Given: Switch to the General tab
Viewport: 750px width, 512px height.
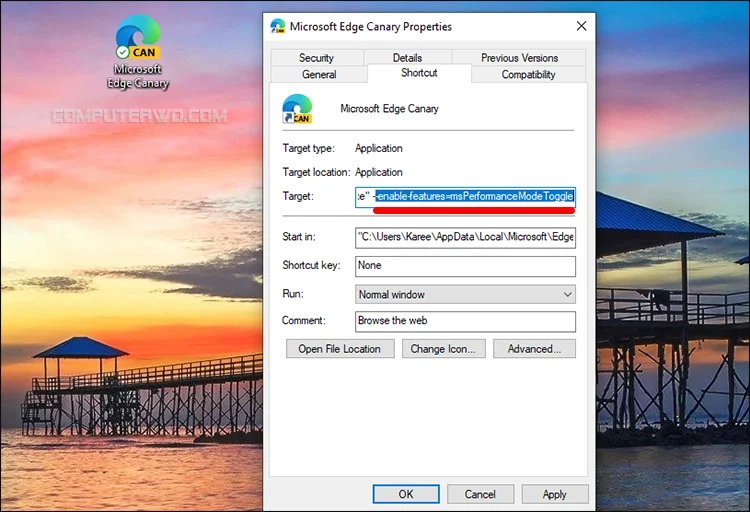Looking at the screenshot, I should point(319,74).
